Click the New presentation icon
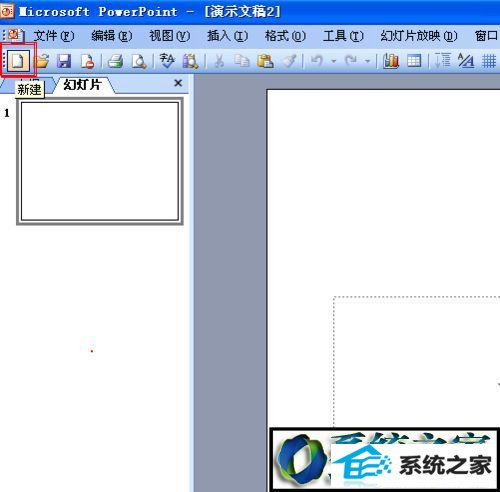The image size is (500, 492). (x=17, y=61)
